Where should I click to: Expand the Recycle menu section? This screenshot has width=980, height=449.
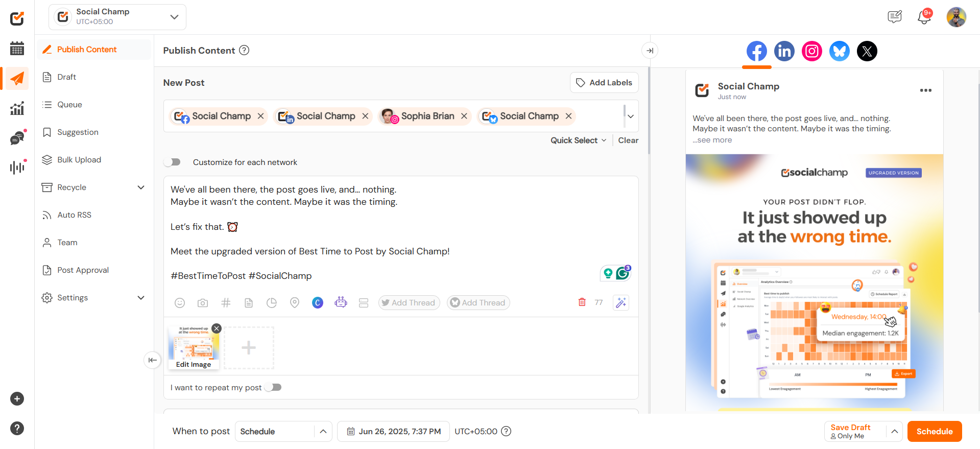coord(141,187)
